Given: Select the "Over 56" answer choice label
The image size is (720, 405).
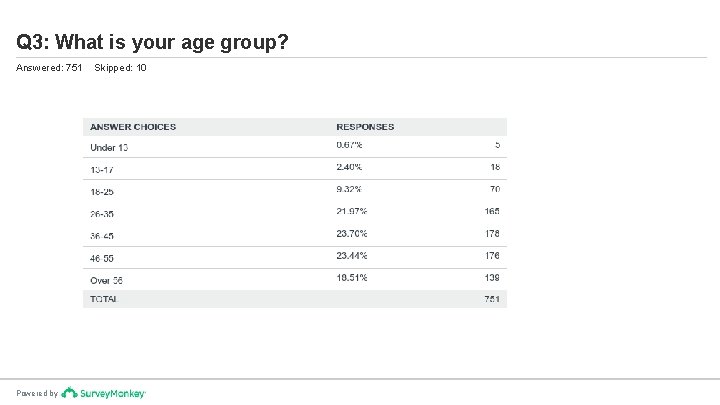Looking at the screenshot, I should 106,279.
